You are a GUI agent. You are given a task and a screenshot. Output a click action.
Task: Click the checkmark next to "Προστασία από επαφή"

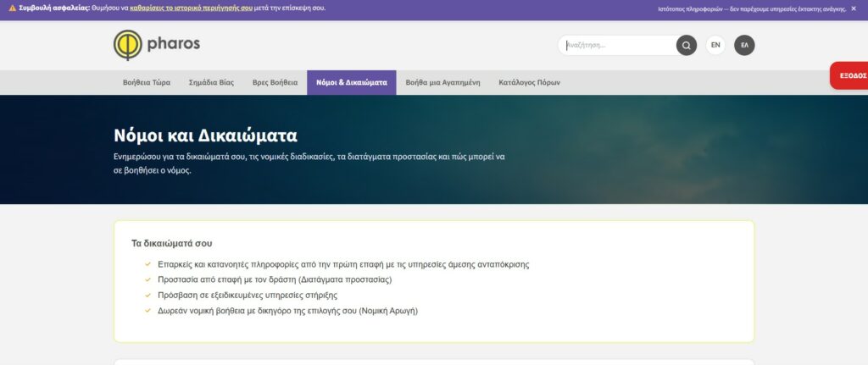point(148,279)
